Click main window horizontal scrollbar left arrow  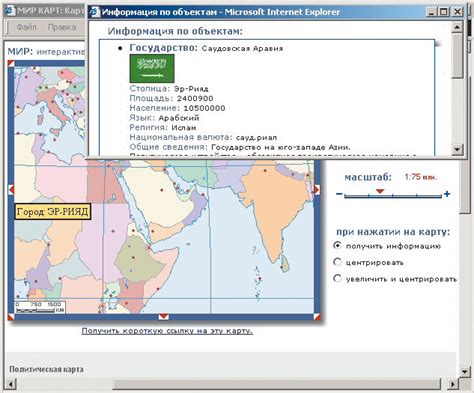11,384
